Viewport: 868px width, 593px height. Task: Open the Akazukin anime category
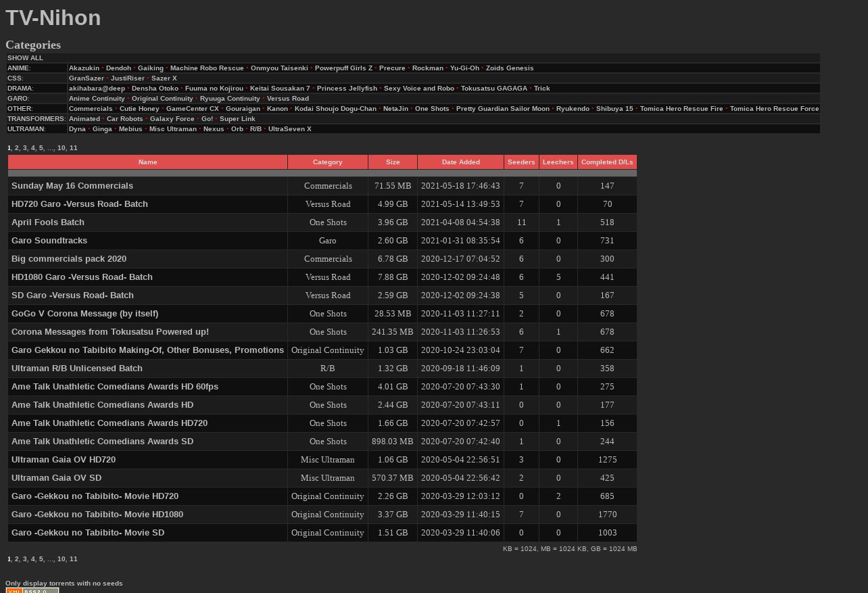(84, 68)
